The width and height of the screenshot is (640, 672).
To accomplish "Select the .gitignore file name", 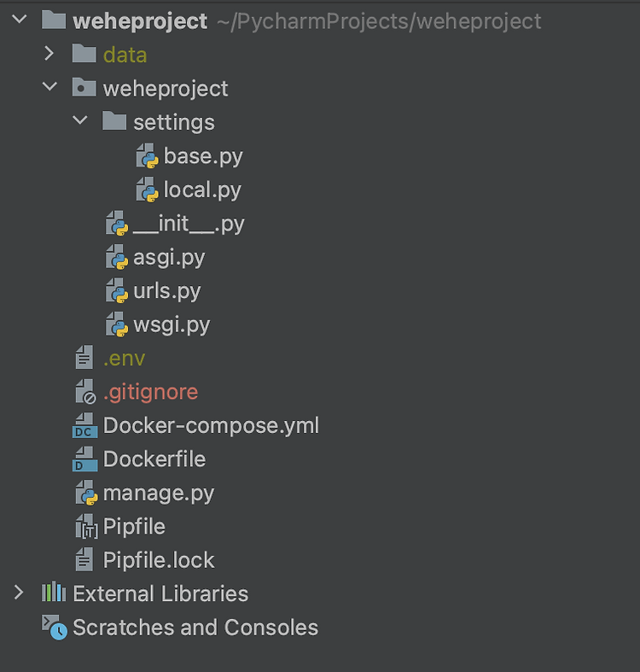I will tap(151, 393).
